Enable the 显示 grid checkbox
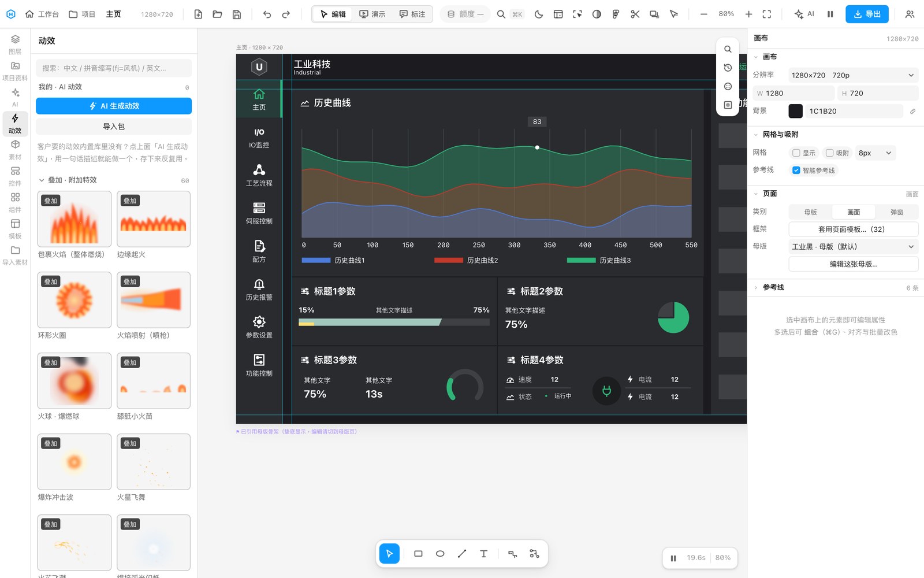Viewport: 924px width, 578px height. [x=796, y=153]
